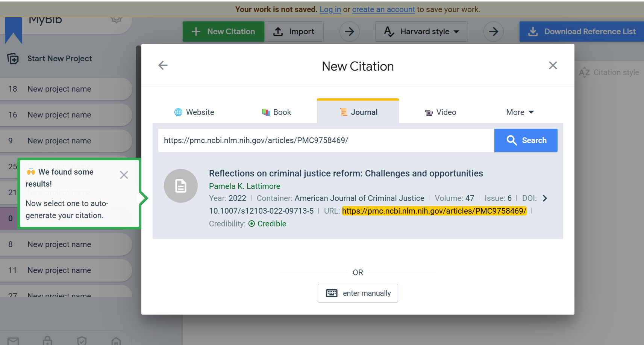Expand result details with the chevron arrow

point(545,198)
